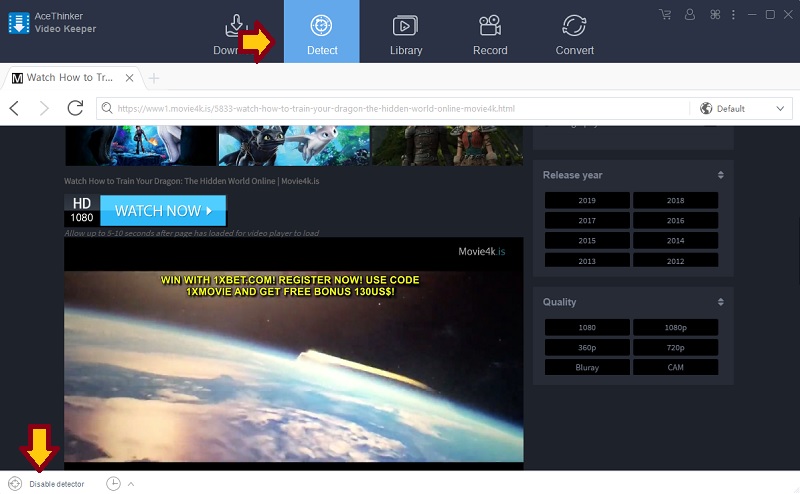Click the Disable detector toggle

(x=57, y=484)
